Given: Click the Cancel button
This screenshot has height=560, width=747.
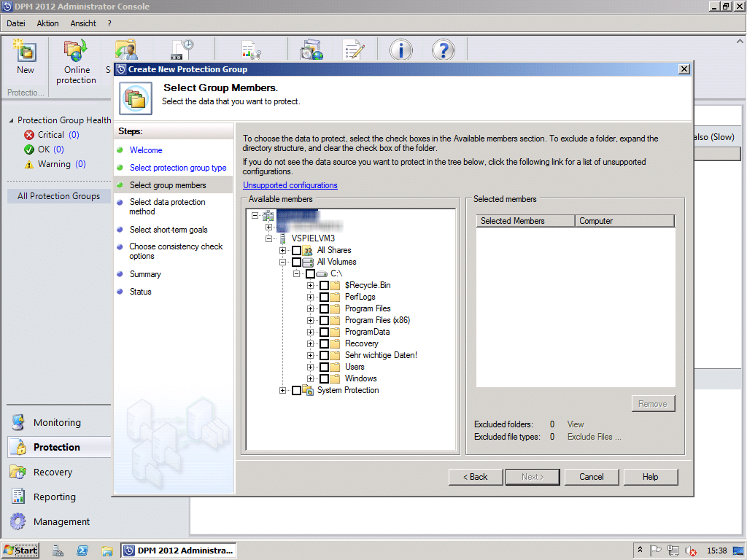Looking at the screenshot, I should point(591,477).
